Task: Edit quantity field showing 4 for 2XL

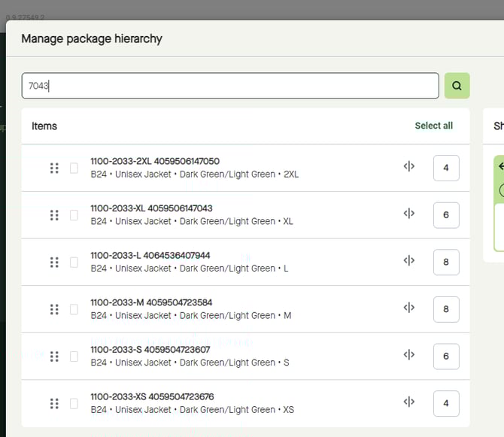Action: (446, 168)
